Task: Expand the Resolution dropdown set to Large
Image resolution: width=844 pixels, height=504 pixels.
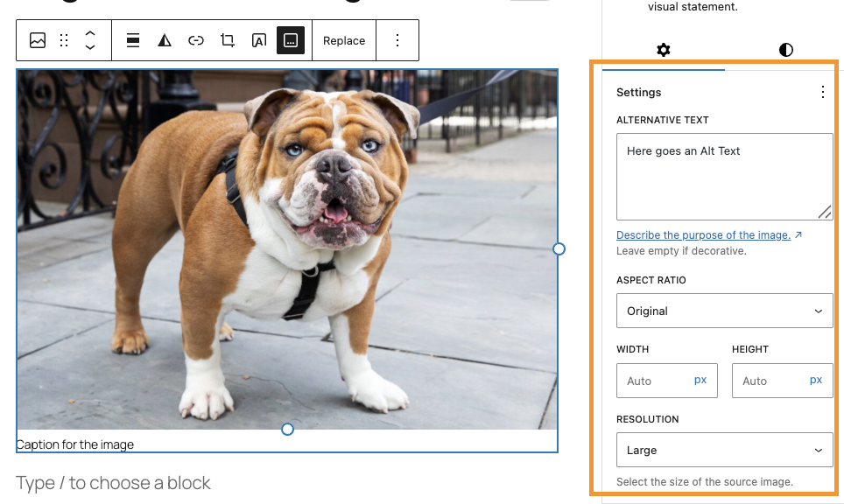Action: tap(724, 450)
